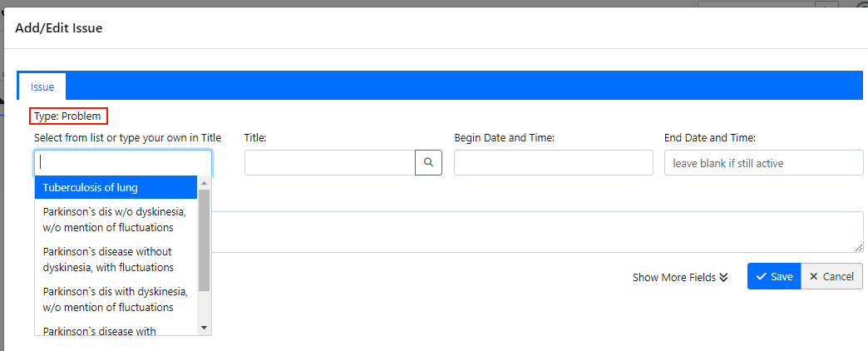Click the issue list scrollbar thumb
Image resolution: width=868 pixels, height=351 pixels.
(x=205, y=240)
